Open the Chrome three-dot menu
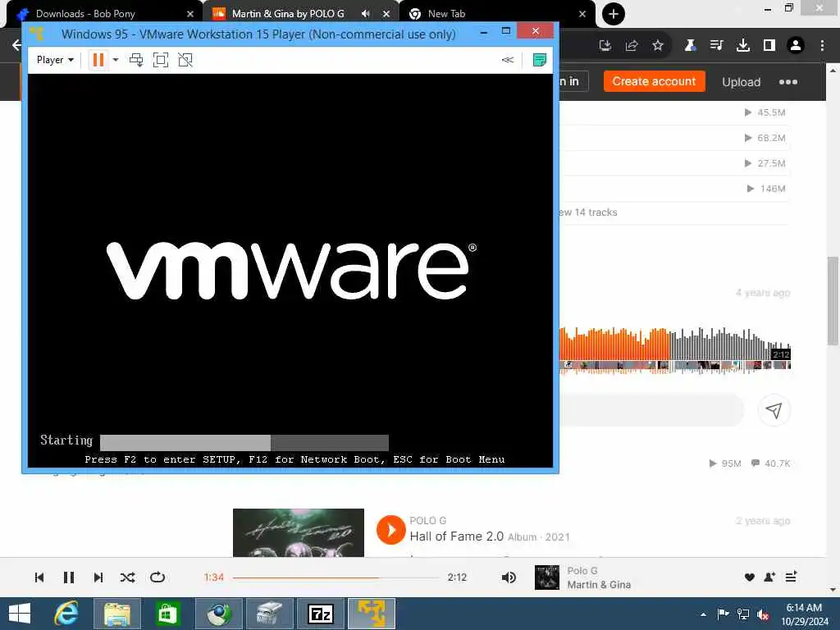Screen dimensions: 840x630 pos(822,46)
